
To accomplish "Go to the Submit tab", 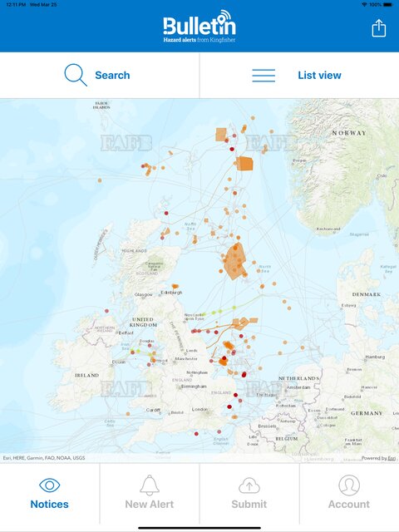I will point(249,494).
